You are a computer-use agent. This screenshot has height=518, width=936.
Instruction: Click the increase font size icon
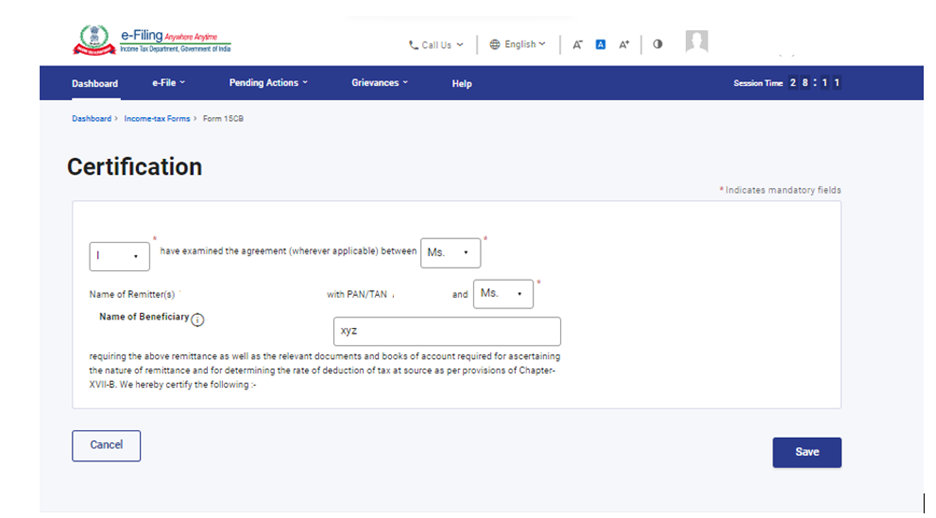click(624, 45)
